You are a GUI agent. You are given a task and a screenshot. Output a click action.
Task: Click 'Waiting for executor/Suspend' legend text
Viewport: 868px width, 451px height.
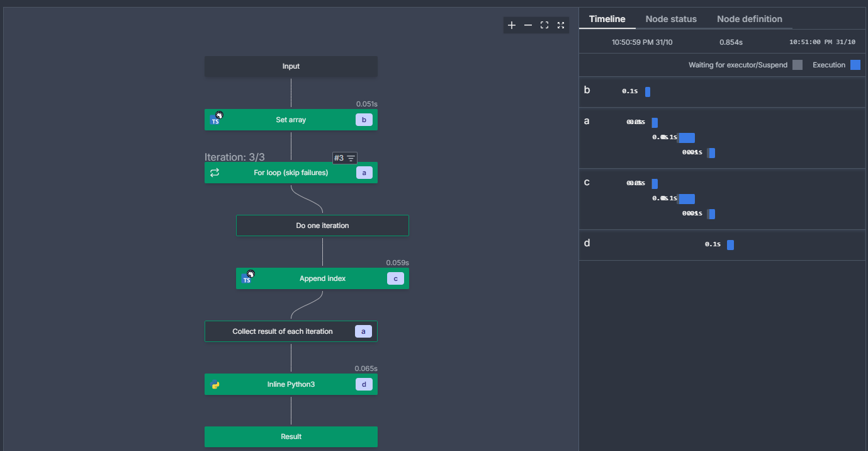tap(738, 65)
